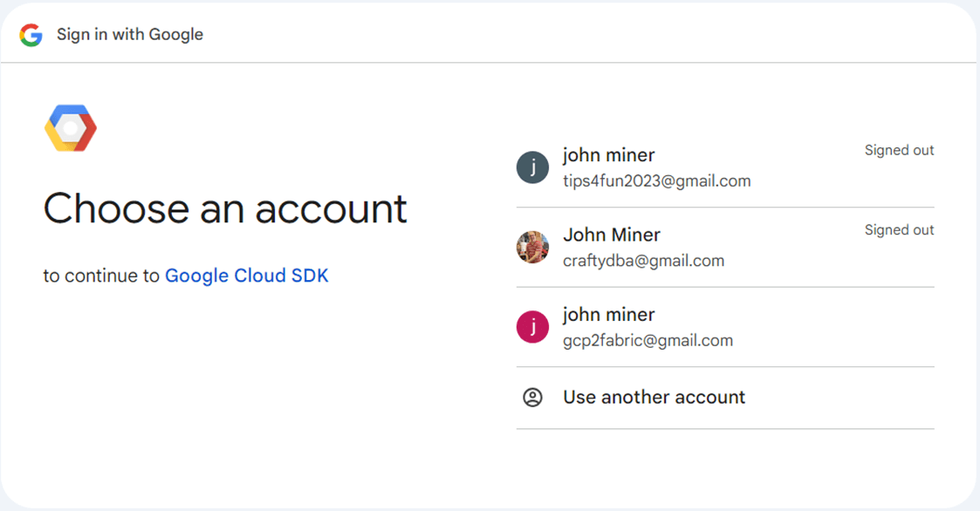Select the tips4fun2023@gmail.com email address
The image size is (980, 511).
pos(656,181)
